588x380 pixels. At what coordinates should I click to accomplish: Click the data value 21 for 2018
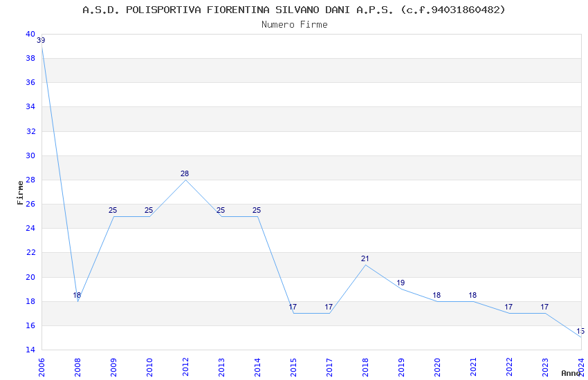(365, 258)
